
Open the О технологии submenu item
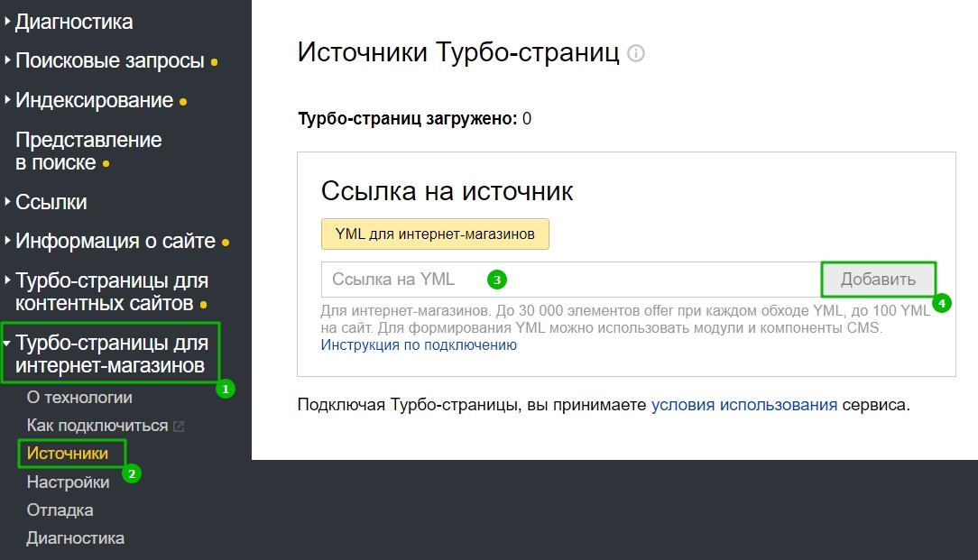[79, 398]
